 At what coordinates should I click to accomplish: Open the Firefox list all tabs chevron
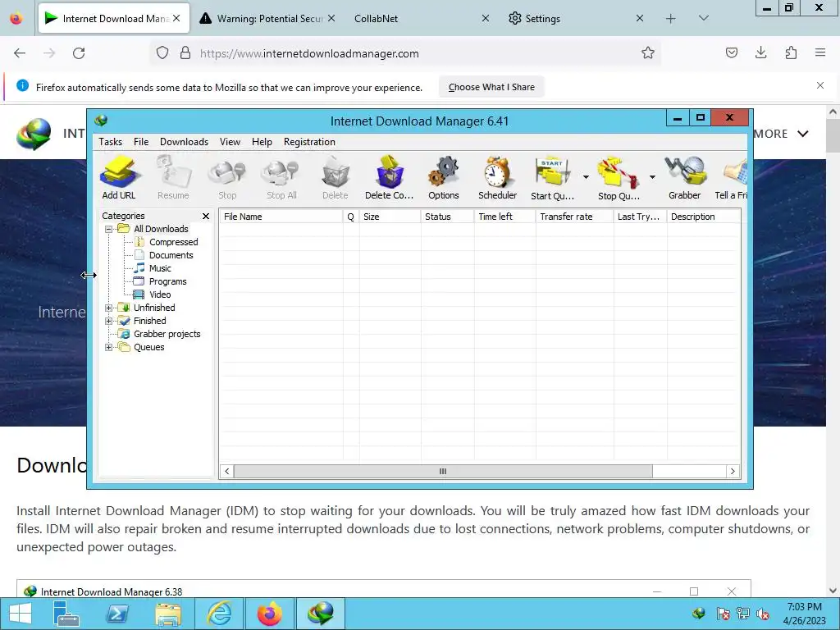point(703,18)
